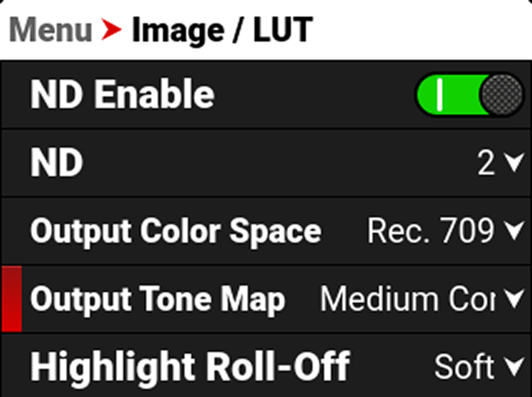Viewport: 532px width, 397px height.
Task: Click the Highlight Roll-Off dropdown arrow
Action: tap(513, 366)
